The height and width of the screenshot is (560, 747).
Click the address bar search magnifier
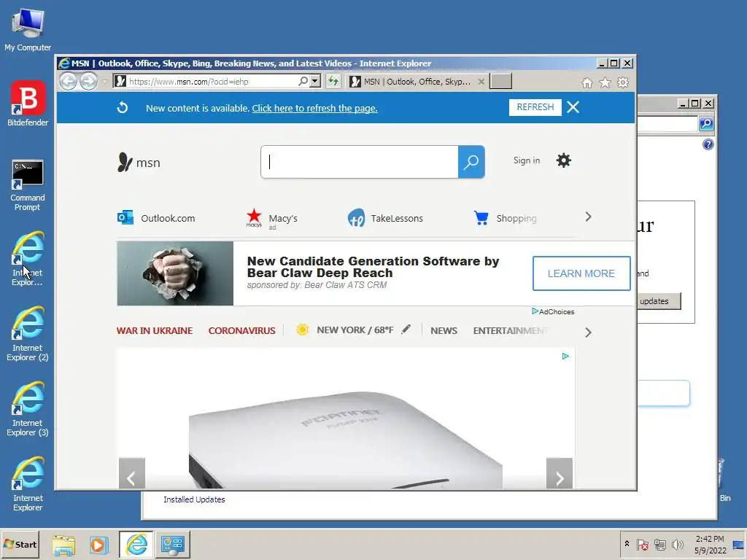point(303,82)
